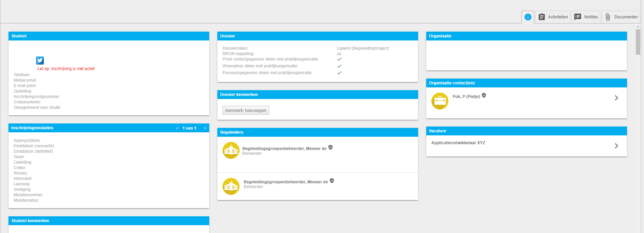This screenshot has width=644, height=233.
Task: Click the Student kenmerken panel header
Action: 109,221
